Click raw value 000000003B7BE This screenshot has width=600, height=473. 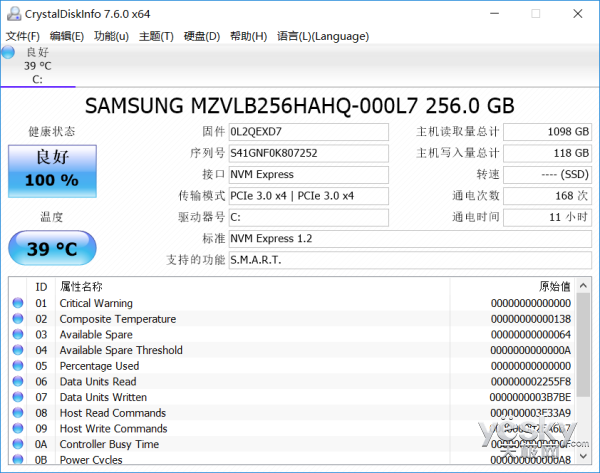(530, 397)
